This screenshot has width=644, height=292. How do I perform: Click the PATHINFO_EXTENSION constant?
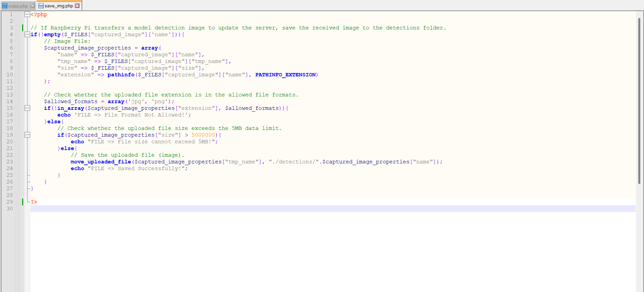pyautogui.click(x=285, y=75)
